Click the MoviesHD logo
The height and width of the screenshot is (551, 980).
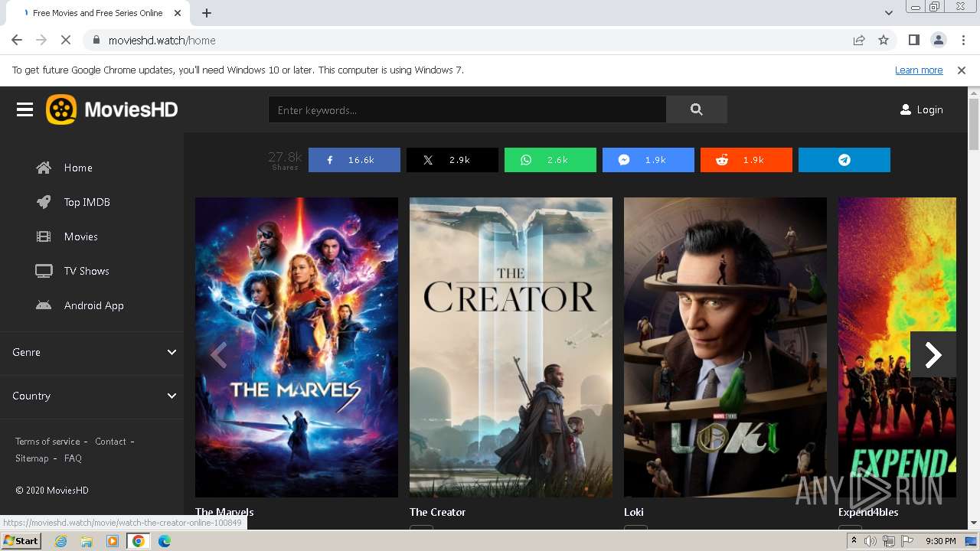pyautogui.click(x=112, y=109)
